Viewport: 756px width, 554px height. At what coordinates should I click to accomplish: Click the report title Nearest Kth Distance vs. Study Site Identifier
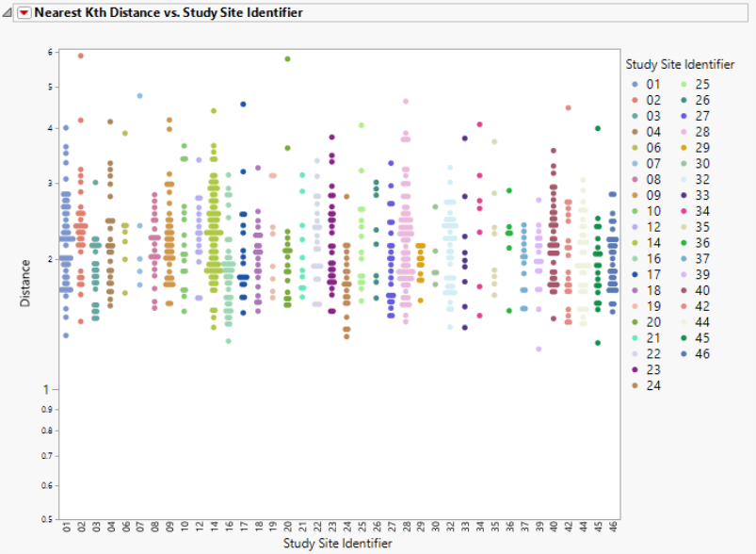[169, 12]
